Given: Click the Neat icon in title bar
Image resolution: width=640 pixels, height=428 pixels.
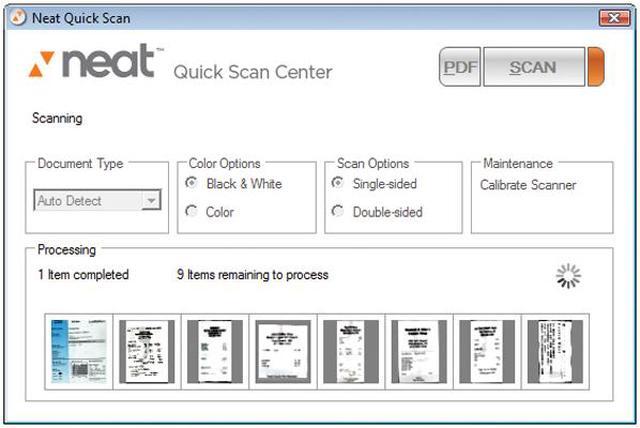Looking at the screenshot, I should [18, 18].
